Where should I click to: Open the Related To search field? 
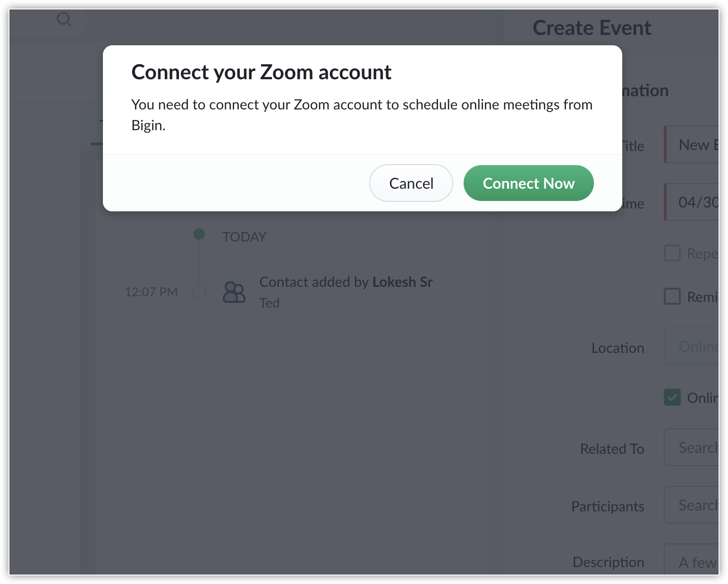[692, 447]
